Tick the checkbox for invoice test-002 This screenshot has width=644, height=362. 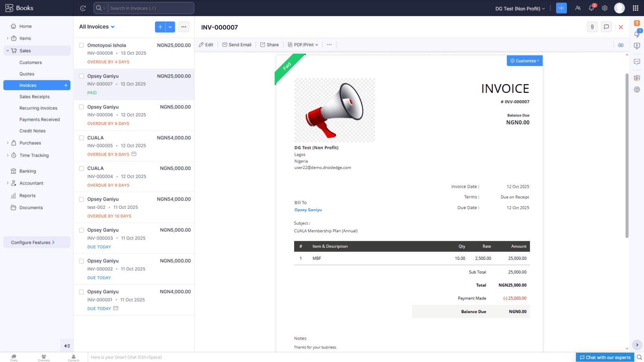pos(81,200)
